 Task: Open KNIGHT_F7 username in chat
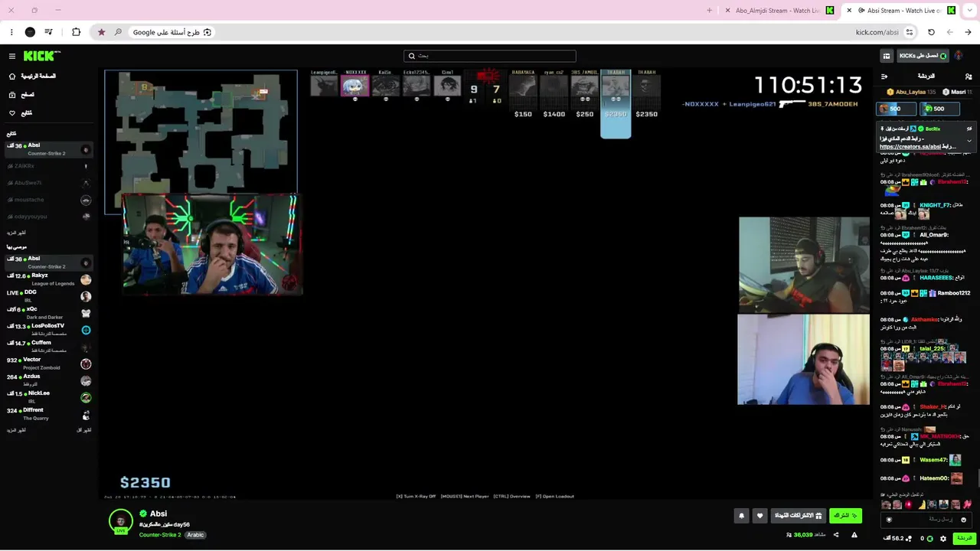934,205
